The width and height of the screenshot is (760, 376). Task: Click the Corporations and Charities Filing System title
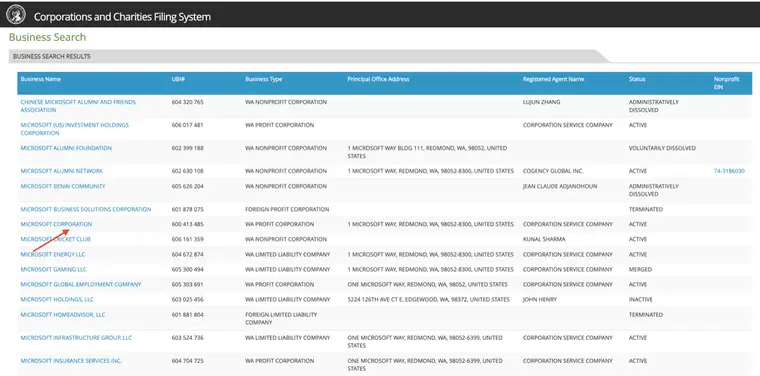coord(122,17)
